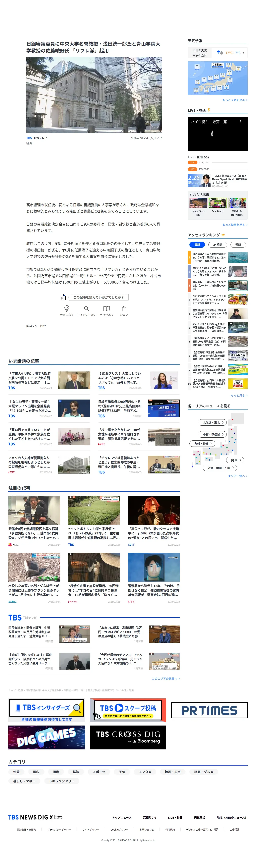Select the スポーツ category chip
This screenshot has height=868, width=256.
[x=99, y=772]
